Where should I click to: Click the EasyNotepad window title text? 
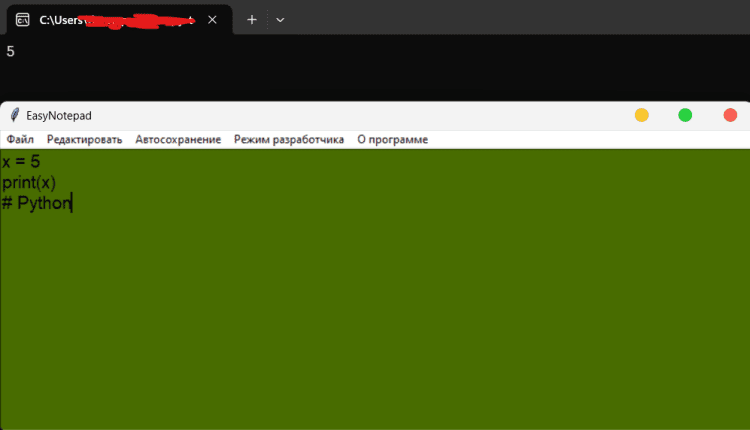pyautogui.click(x=59, y=116)
